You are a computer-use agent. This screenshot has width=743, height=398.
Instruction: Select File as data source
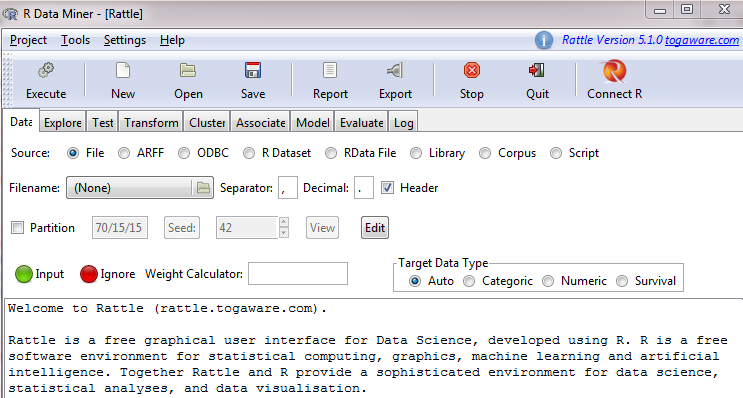coord(73,153)
